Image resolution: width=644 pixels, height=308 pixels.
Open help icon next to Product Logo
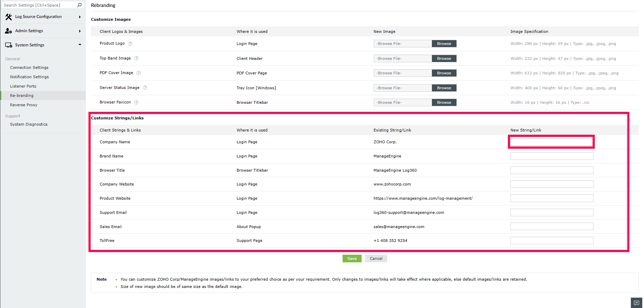[130, 44]
